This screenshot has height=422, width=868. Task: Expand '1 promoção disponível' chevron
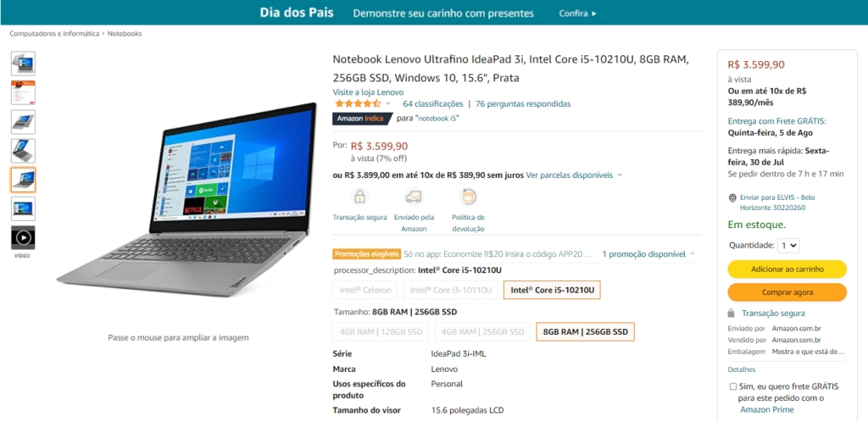point(692,254)
